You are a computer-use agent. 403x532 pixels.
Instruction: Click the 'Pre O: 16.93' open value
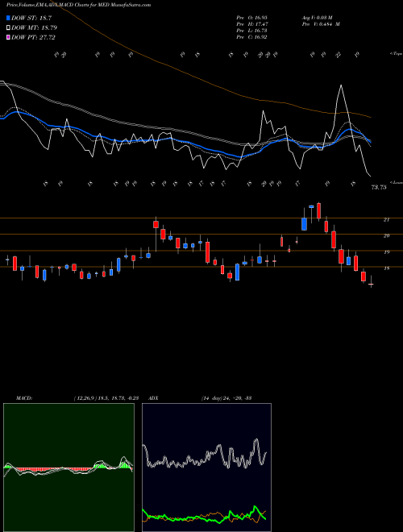[252, 17]
